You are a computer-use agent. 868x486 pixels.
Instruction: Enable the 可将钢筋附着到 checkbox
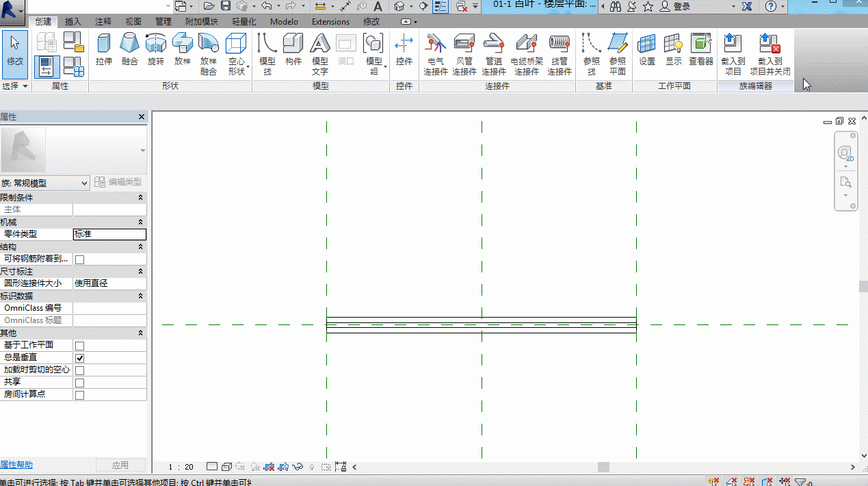[x=79, y=259]
